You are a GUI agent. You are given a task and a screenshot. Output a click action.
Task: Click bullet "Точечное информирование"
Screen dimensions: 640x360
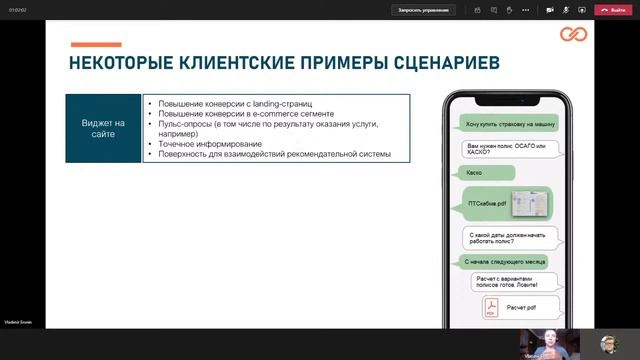[210, 144]
